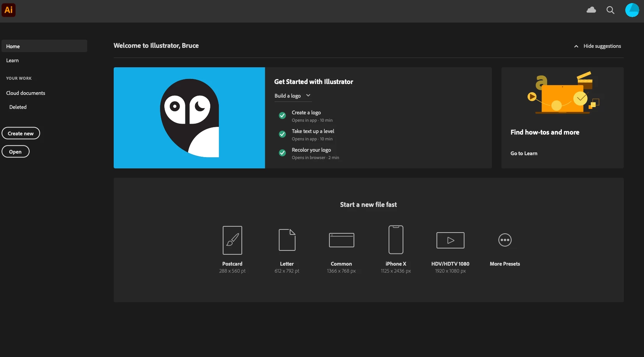Open the Recolor your logo tutorial
The width and height of the screenshot is (644, 357).
[x=311, y=150]
